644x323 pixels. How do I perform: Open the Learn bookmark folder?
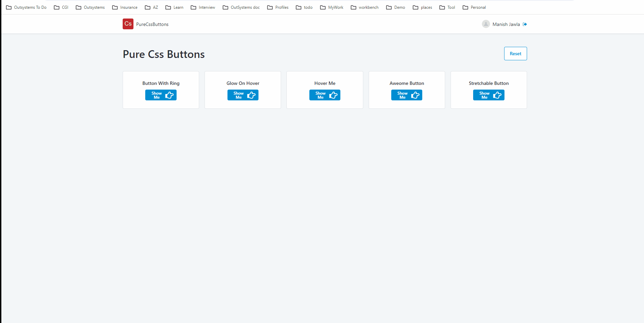(174, 7)
